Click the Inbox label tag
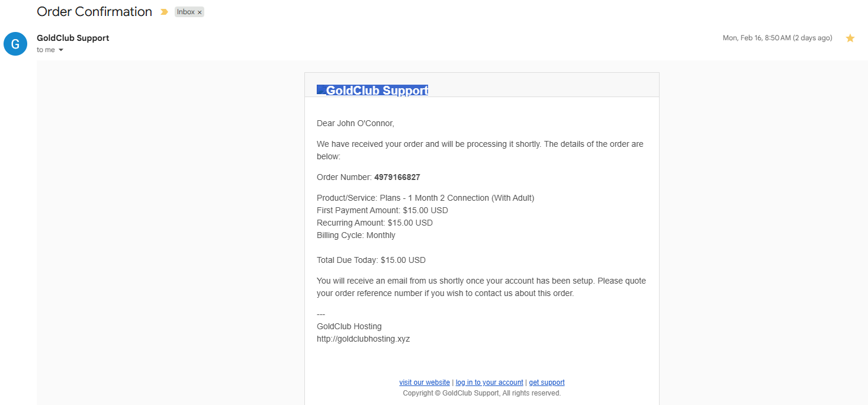The height and width of the screenshot is (405, 868). click(x=185, y=12)
